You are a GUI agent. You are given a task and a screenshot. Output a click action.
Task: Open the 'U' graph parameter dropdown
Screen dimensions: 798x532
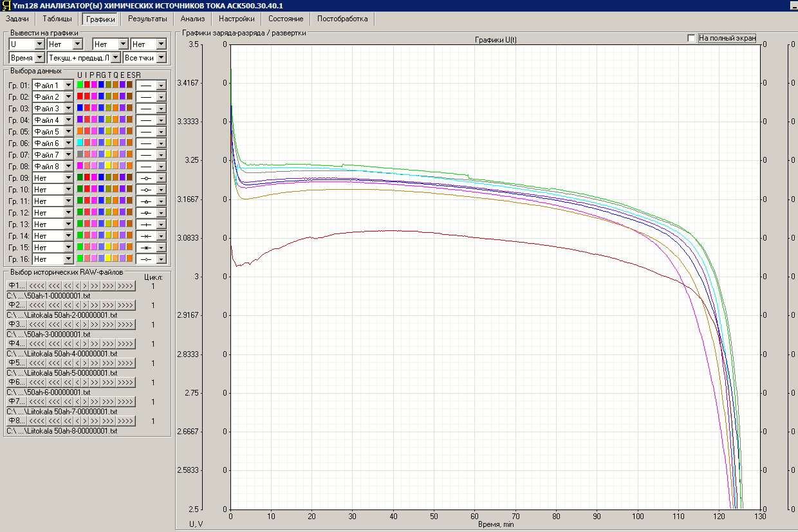pyautogui.click(x=26, y=44)
